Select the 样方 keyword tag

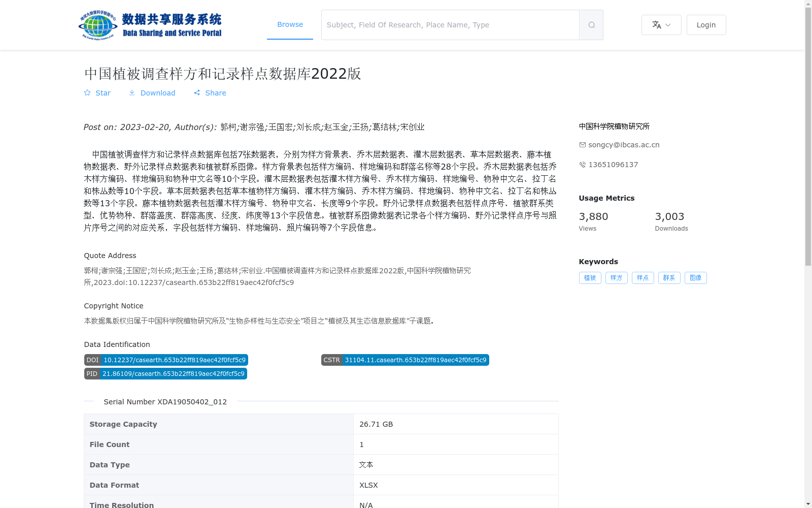click(x=617, y=278)
